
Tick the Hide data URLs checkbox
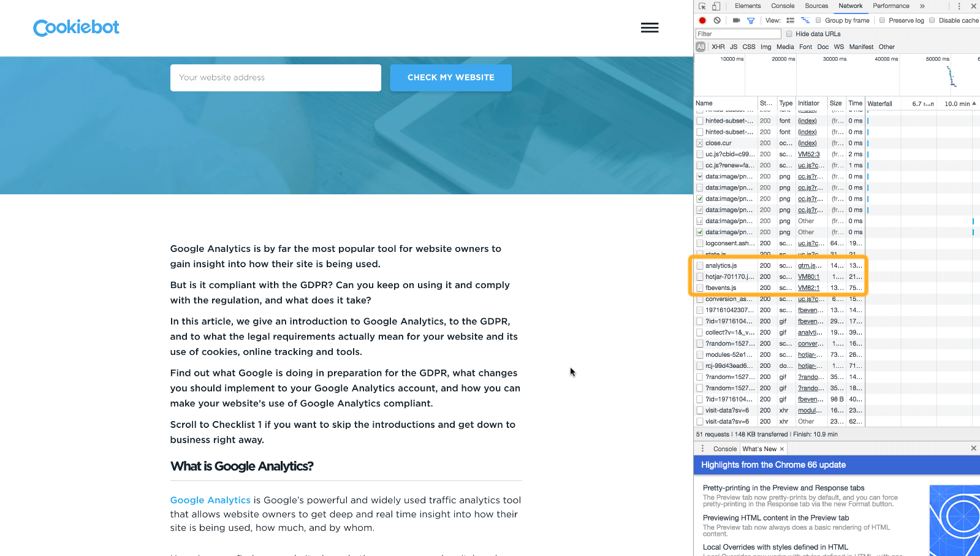(x=789, y=34)
